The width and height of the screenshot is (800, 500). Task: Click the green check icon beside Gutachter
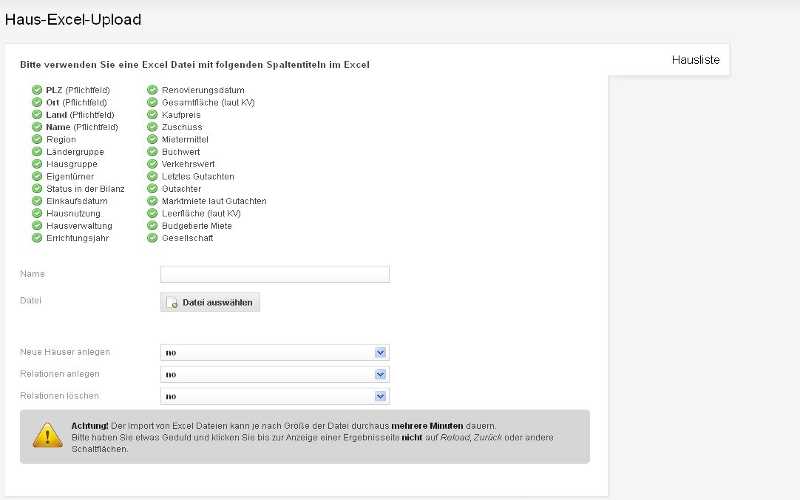[152, 188]
